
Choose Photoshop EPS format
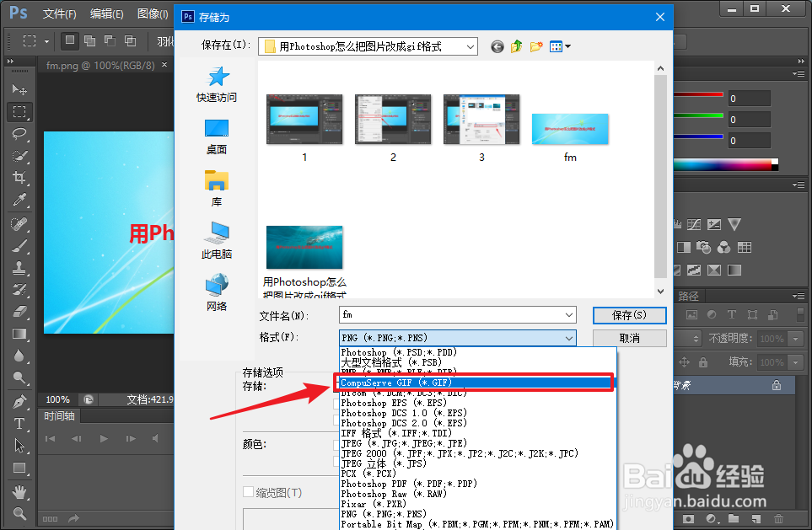(x=477, y=403)
